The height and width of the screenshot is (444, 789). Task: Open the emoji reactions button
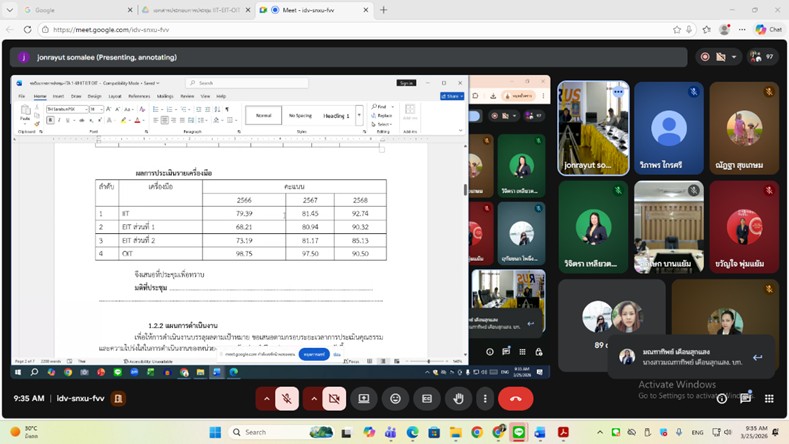(395, 399)
